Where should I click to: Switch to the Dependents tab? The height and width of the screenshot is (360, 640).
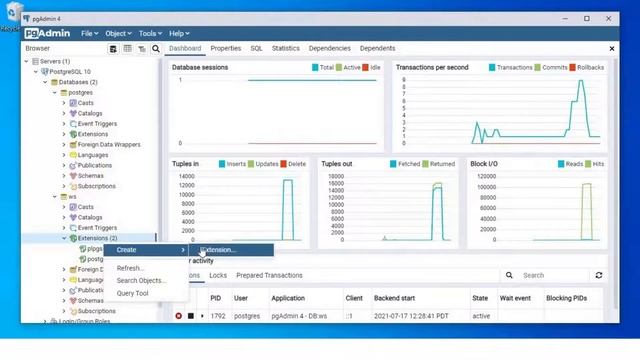pos(378,48)
